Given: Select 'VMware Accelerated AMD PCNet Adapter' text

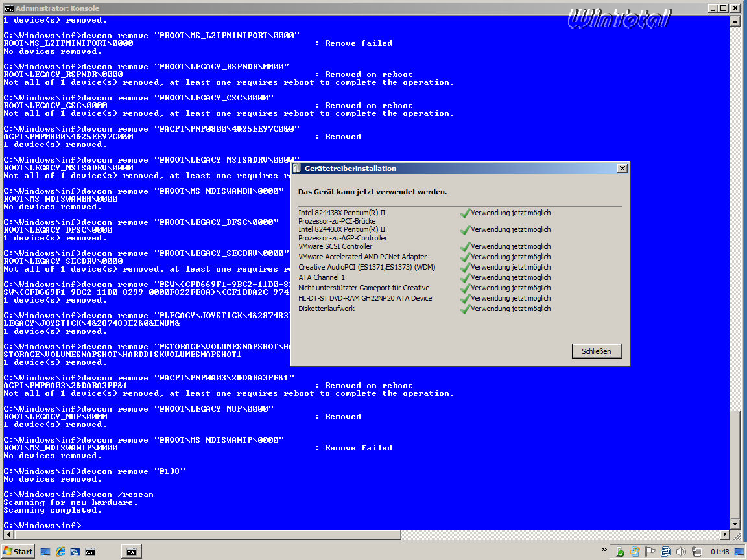Looking at the screenshot, I should [x=362, y=257].
